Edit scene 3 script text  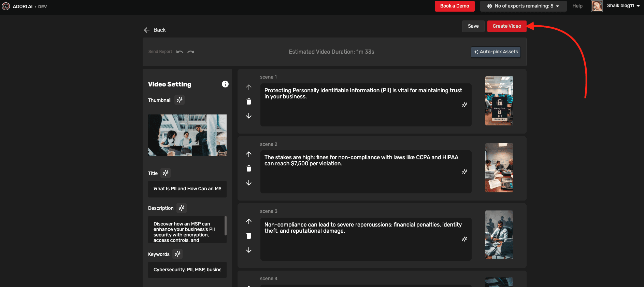(366, 239)
